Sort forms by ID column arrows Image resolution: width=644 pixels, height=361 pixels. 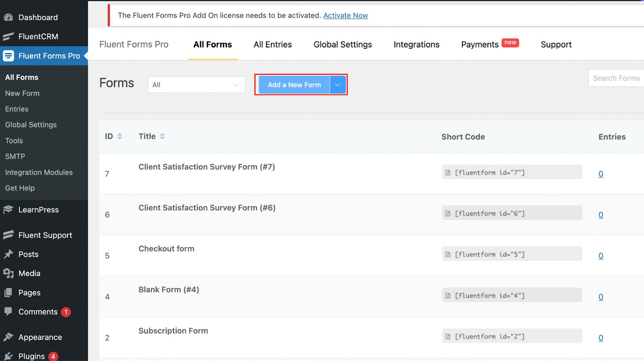tap(120, 136)
